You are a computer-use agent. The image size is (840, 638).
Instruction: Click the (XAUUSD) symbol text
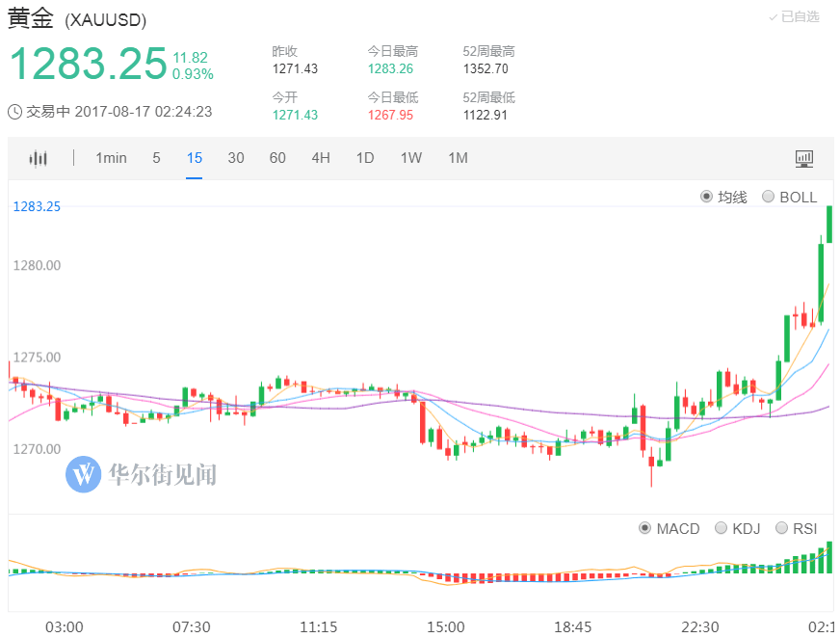(106, 20)
